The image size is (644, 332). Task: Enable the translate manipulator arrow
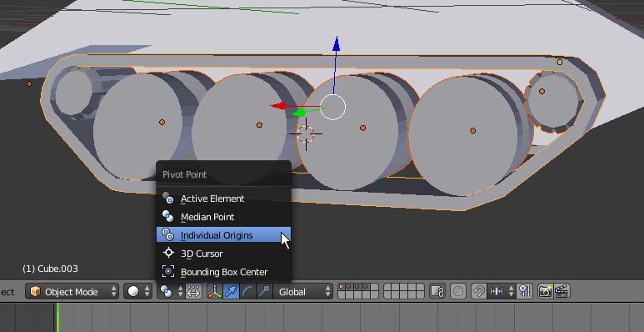pos(232,292)
